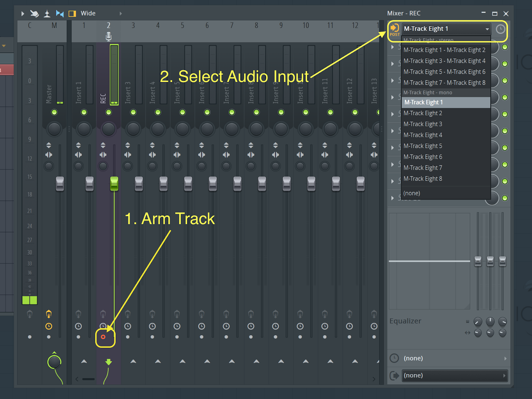
Task: Click the first equalizer band level fader
Action: click(478, 261)
